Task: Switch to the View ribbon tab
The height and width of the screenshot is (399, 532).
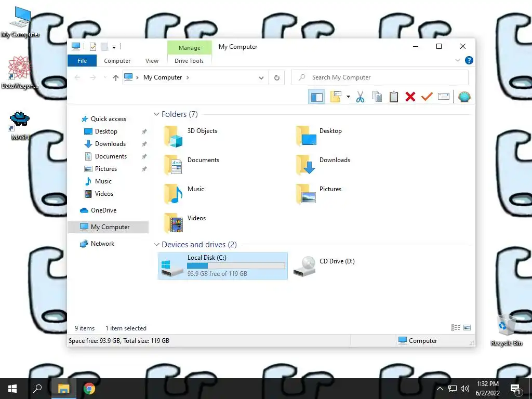Action: pyautogui.click(x=152, y=61)
